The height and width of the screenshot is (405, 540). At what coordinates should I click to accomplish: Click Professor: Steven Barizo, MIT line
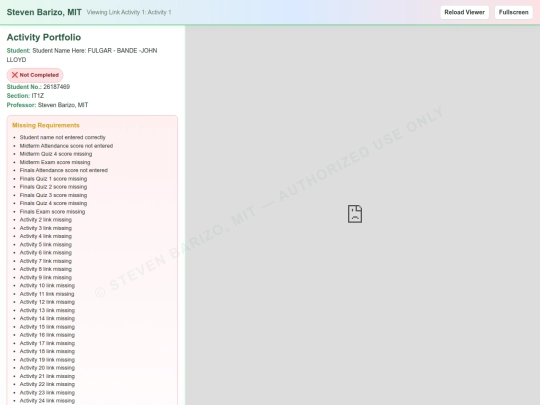(x=48, y=105)
